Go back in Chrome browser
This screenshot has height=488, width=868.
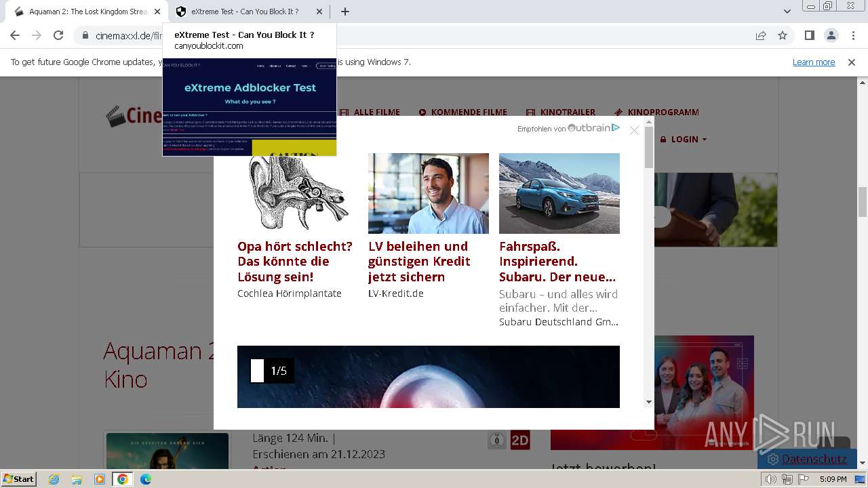coord(15,35)
